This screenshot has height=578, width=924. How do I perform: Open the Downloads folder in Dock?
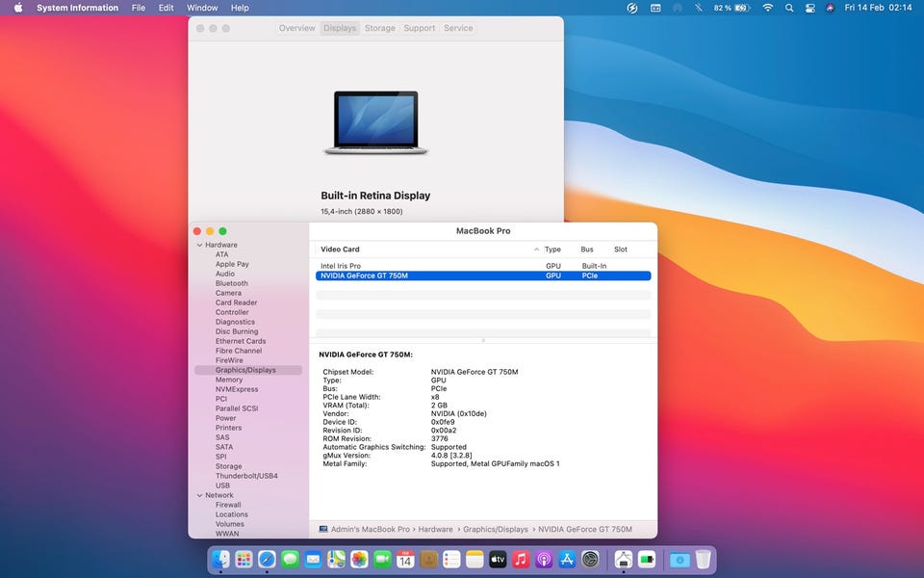(x=680, y=559)
